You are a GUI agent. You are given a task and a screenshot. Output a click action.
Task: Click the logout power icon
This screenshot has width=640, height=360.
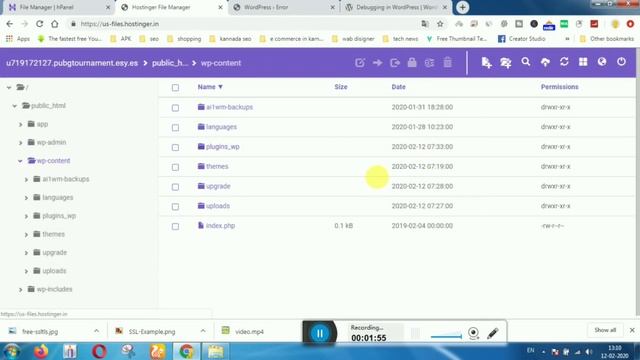coord(621,62)
